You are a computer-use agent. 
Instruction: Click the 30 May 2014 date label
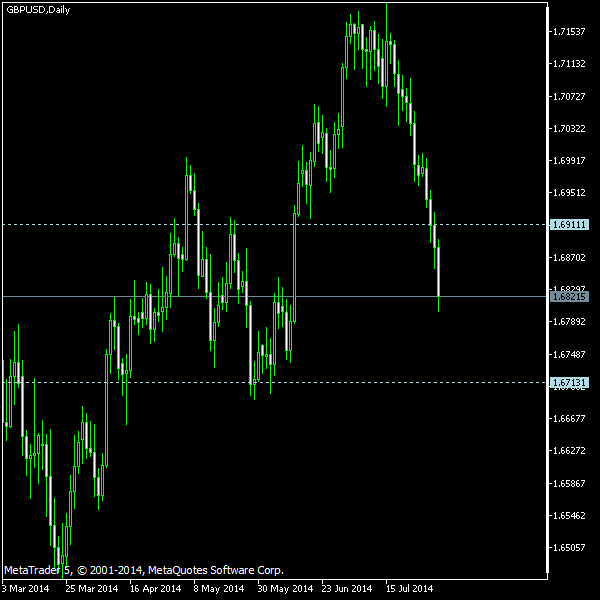tap(285, 589)
